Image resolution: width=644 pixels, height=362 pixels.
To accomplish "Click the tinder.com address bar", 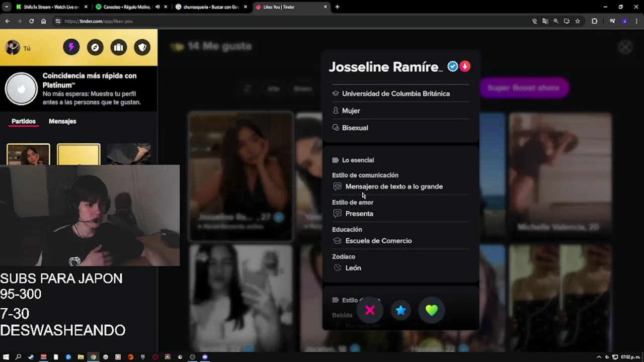I will (x=292, y=21).
